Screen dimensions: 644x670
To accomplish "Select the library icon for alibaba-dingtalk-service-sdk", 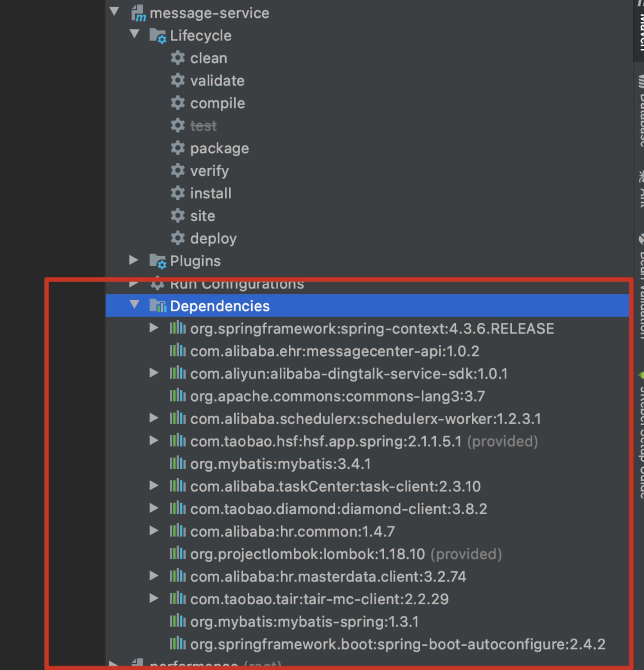I will [x=178, y=373].
